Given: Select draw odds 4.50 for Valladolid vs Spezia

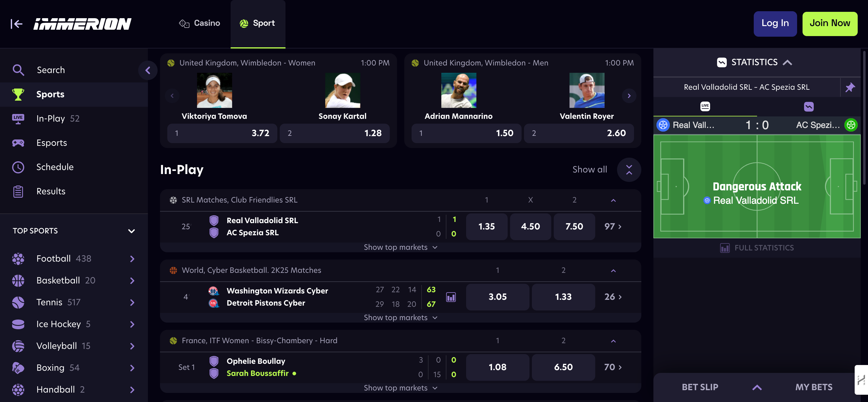Looking at the screenshot, I should tap(530, 226).
